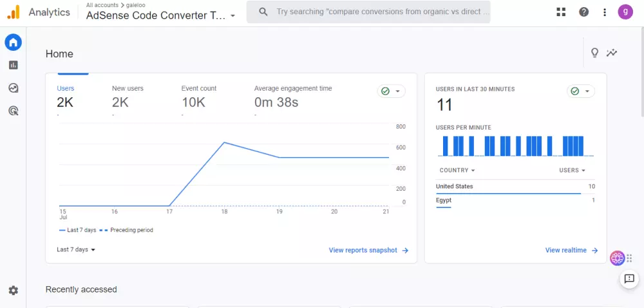
Task: Open the Country dimension dropdown
Action: (457, 170)
